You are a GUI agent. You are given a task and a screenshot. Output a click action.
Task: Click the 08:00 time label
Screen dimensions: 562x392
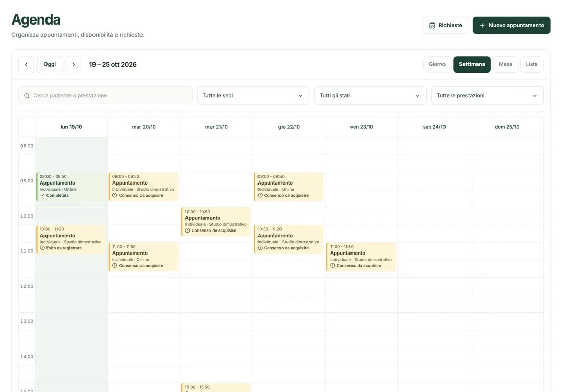[27, 146]
